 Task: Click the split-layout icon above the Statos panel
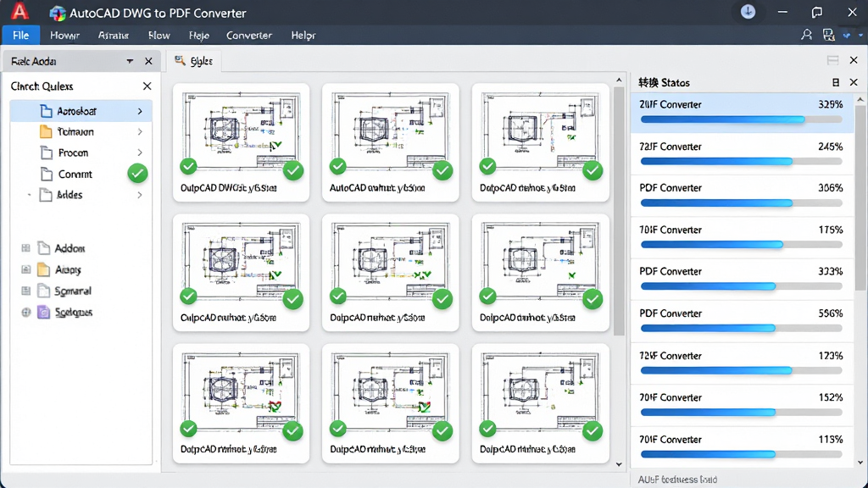coord(832,60)
